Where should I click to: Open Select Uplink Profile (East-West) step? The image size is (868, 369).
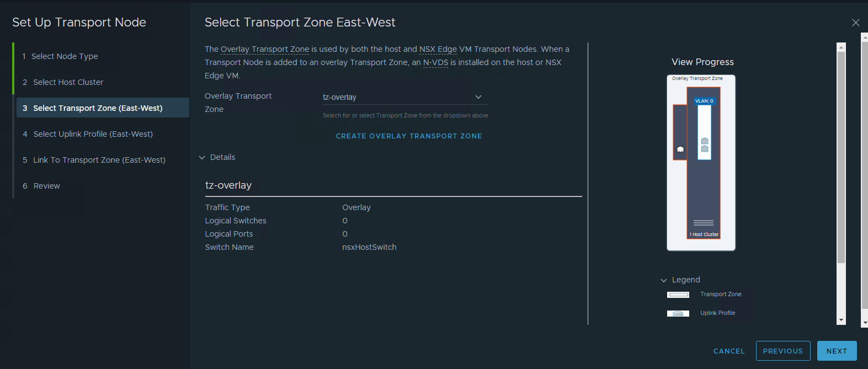93,134
